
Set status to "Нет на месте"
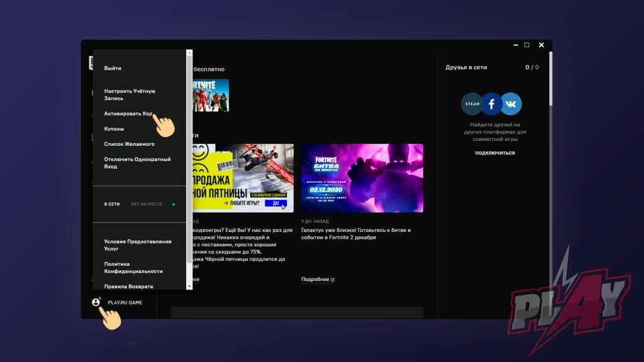147,204
